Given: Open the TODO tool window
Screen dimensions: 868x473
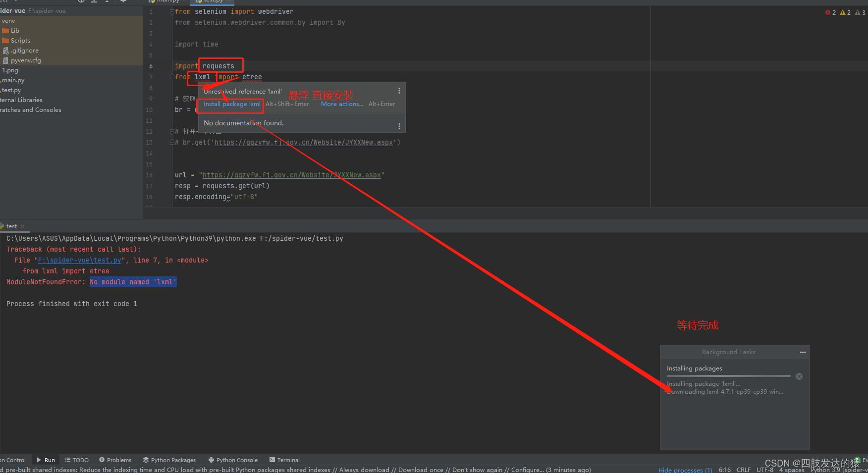Looking at the screenshot, I should tap(77, 460).
